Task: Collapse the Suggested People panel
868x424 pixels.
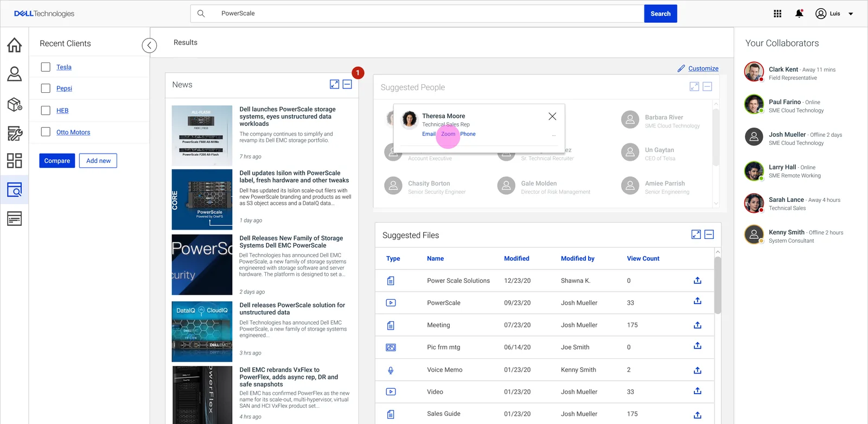Action: [707, 86]
